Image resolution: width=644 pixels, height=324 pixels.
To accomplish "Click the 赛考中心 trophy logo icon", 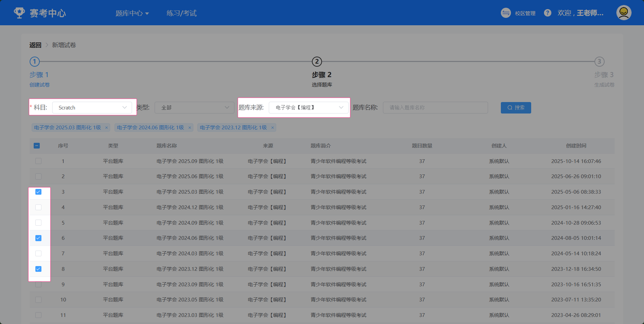I will point(19,13).
